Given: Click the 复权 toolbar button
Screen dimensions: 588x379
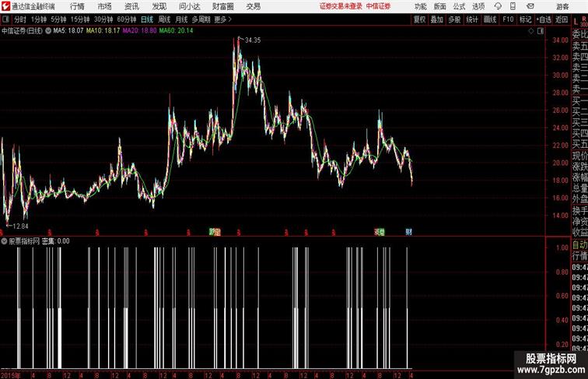Looking at the screenshot, I should point(419,19).
